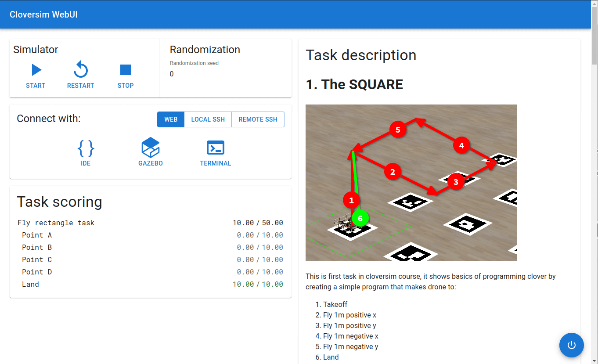Open the Terminal using the console icon
The image size is (598, 364).
(215, 148)
